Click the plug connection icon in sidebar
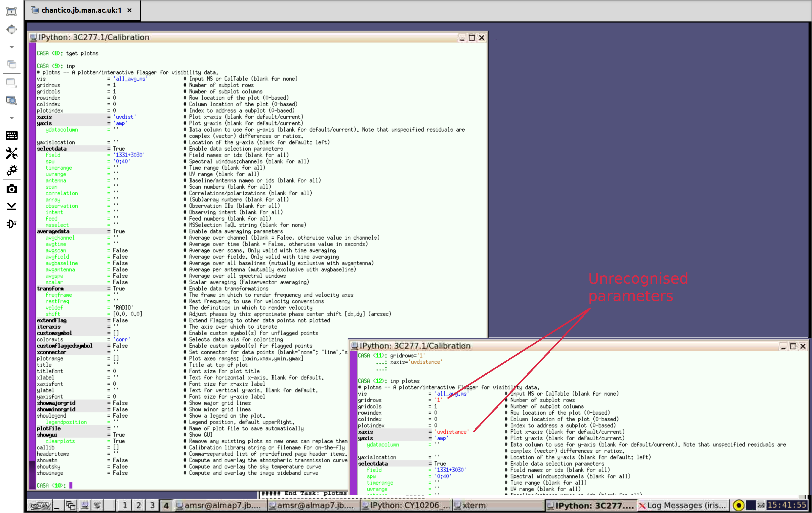812x513 pixels. tap(11, 224)
